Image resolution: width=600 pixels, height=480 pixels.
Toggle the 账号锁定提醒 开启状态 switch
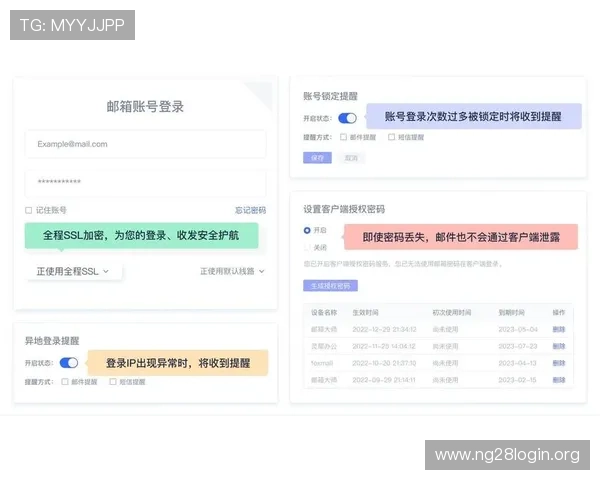point(347,118)
